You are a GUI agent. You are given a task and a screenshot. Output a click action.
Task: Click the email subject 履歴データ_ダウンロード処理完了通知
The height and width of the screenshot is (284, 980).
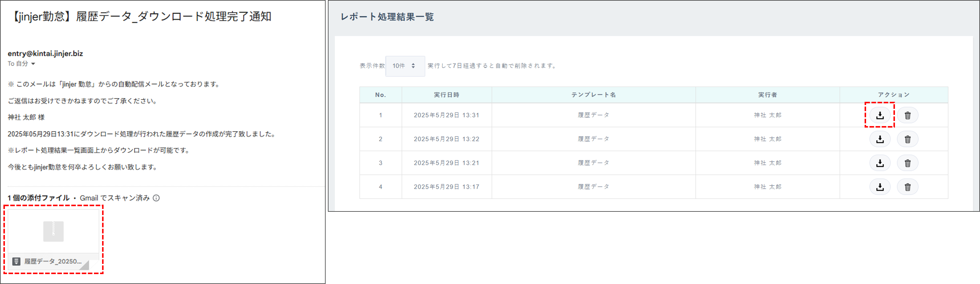(174, 17)
